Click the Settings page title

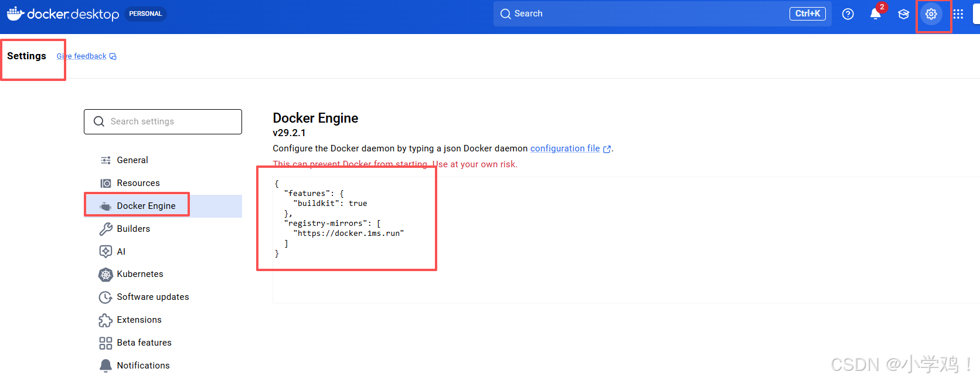coord(26,56)
